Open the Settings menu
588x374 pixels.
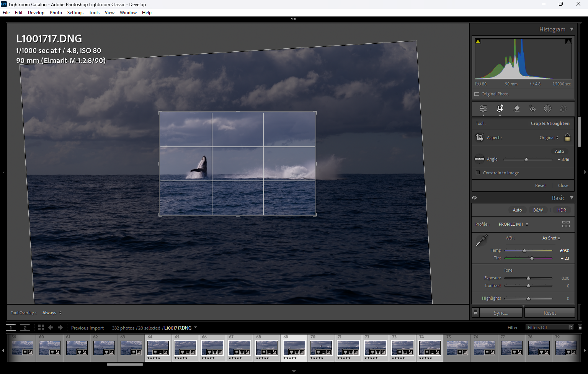tap(75, 12)
